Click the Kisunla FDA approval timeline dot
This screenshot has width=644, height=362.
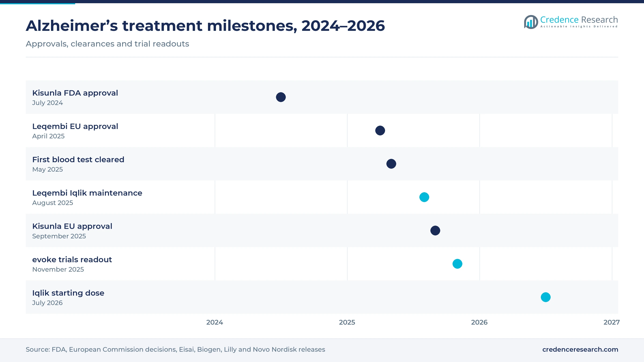coord(281,97)
